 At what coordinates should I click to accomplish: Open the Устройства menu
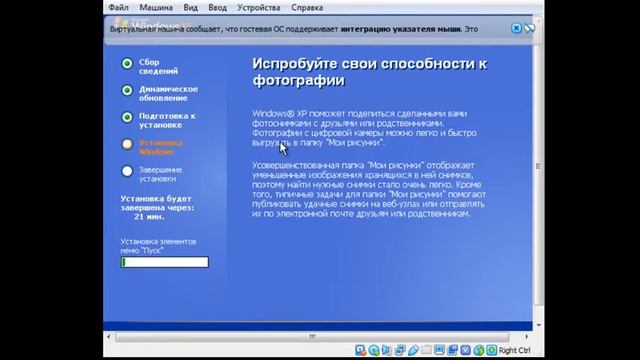259,7
